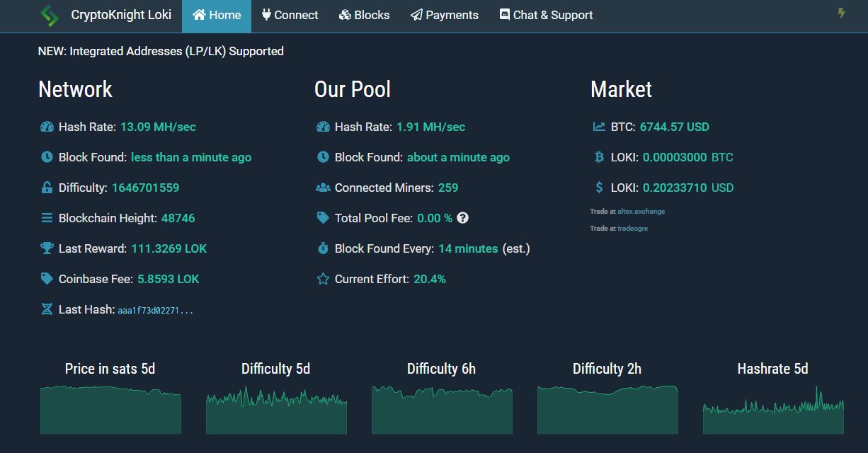
Task: Click the BTC price chart line icon
Action: 599,127
